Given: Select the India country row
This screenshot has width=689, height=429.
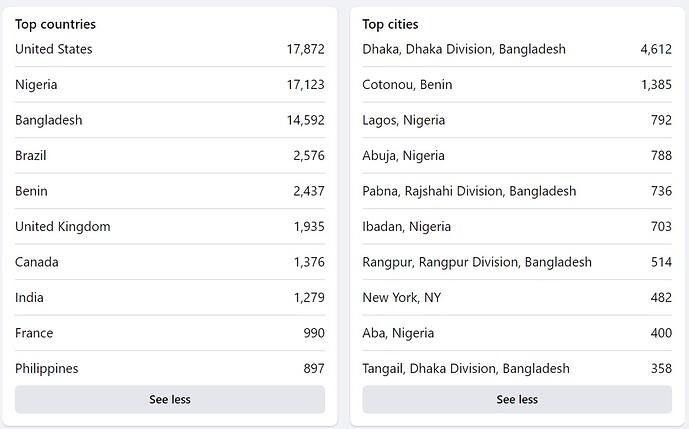Looking at the screenshot, I should point(170,298).
